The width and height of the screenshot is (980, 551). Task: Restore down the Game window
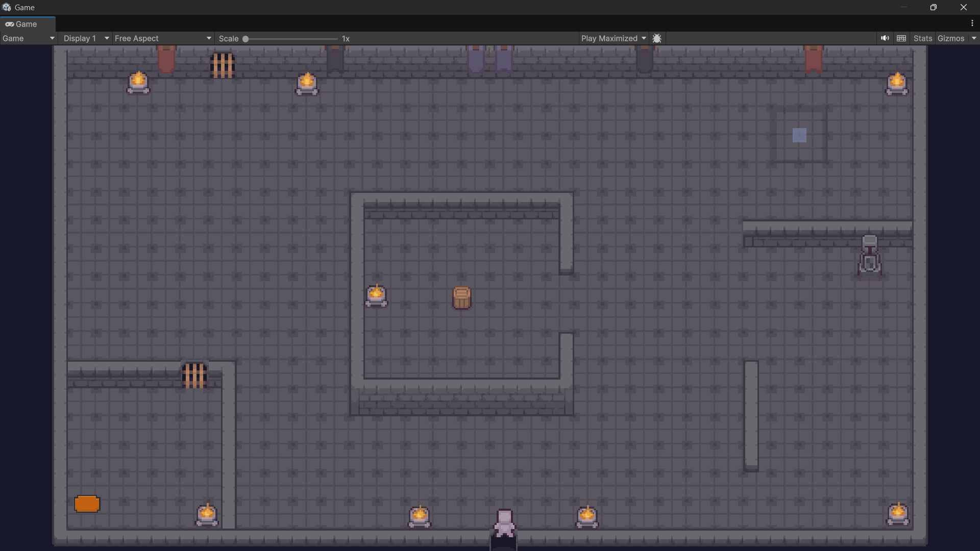933,7
